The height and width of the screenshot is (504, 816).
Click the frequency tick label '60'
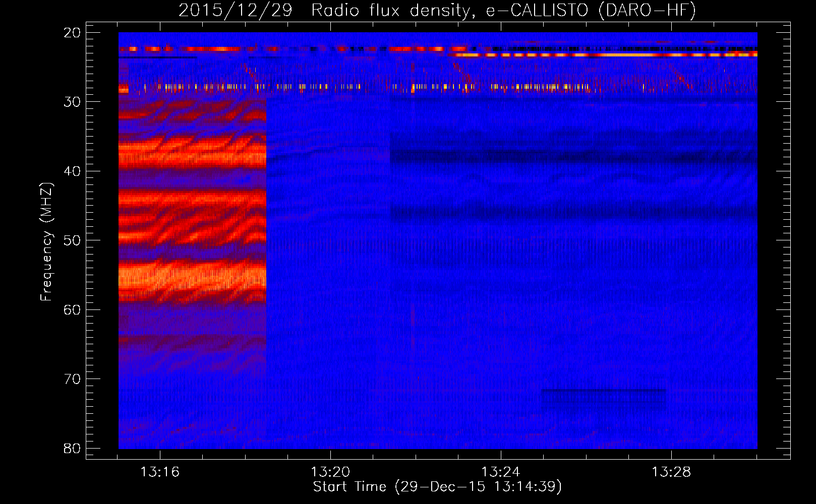point(73,309)
